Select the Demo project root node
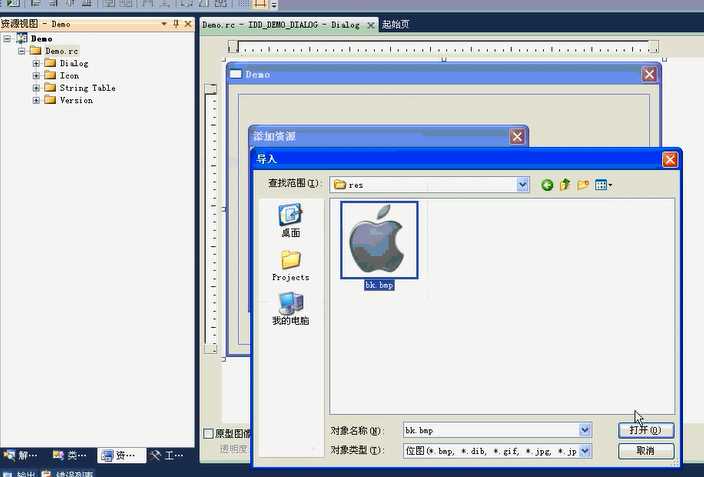The image size is (704, 477). (x=41, y=39)
